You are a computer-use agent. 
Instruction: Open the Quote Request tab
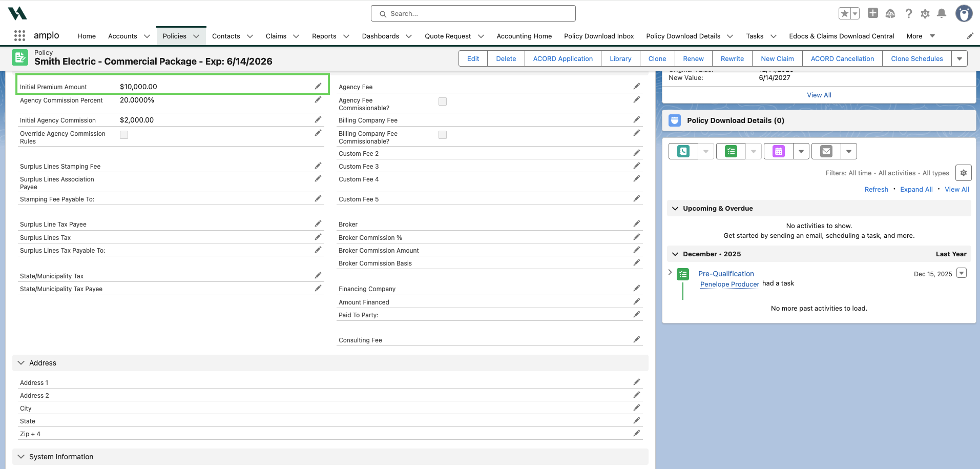pos(448,36)
